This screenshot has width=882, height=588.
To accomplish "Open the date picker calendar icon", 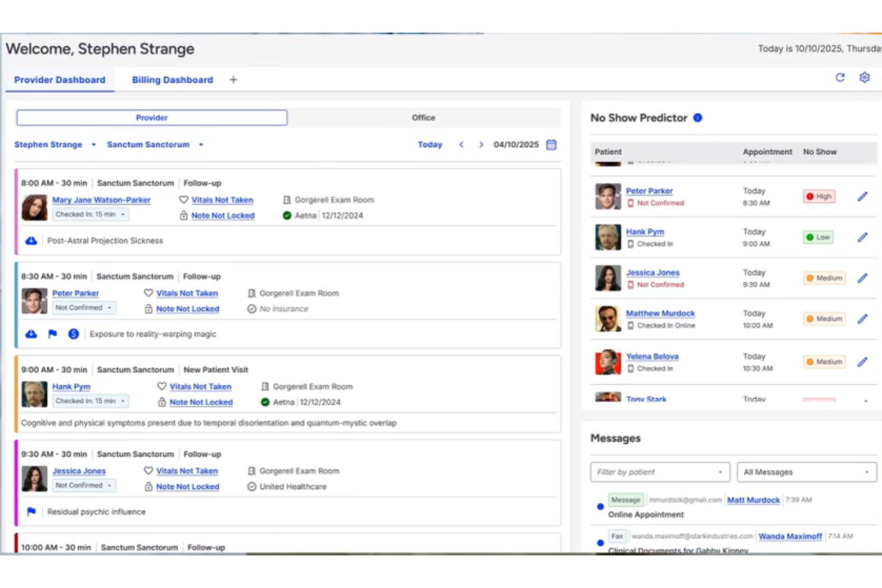I will tap(551, 145).
